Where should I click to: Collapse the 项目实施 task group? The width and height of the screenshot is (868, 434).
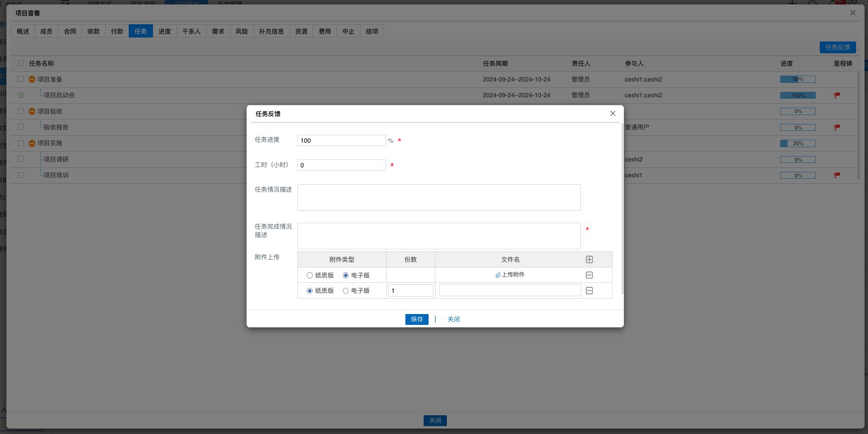tap(32, 143)
